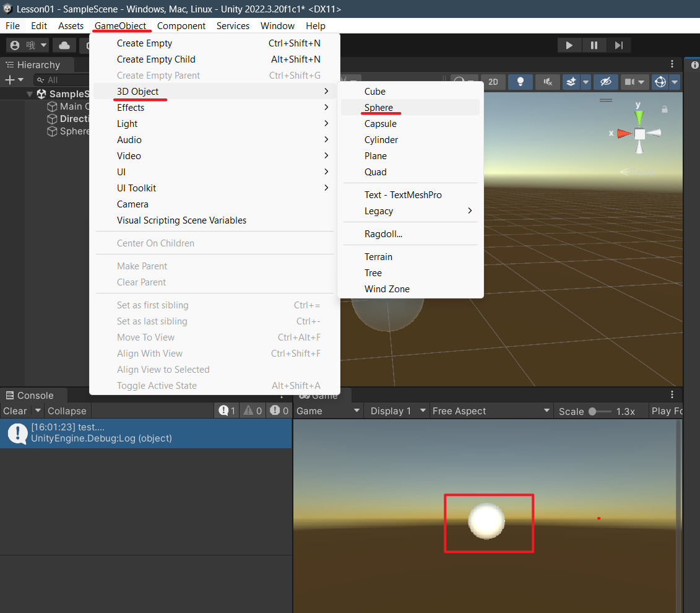The width and height of the screenshot is (700, 613).
Task: Toggle scene lighting with the lightbulb icon
Action: tap(521, 82)
